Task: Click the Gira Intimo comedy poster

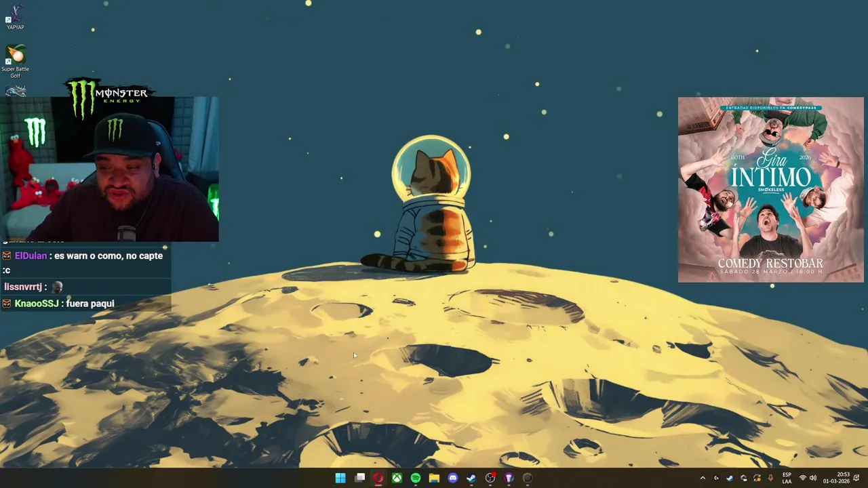Action: [770, 189]
